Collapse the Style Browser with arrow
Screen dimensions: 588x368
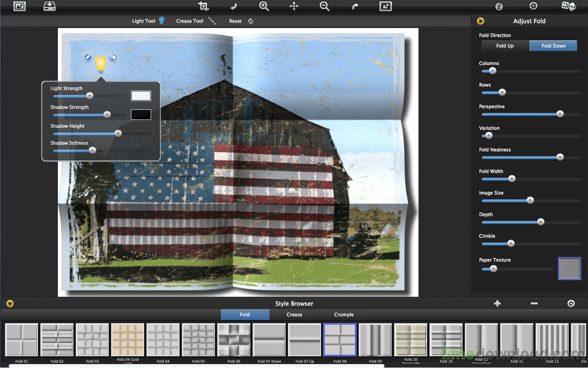click(x=10, y=304)
